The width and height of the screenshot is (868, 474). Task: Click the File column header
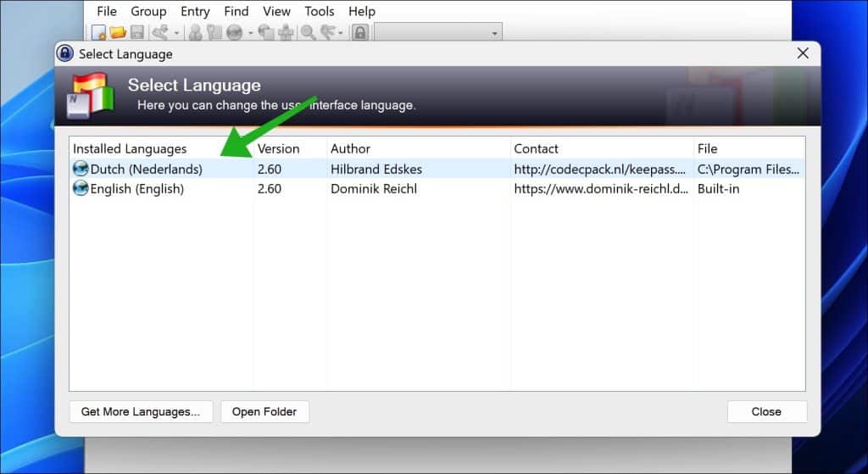click(x=749, y=148)
